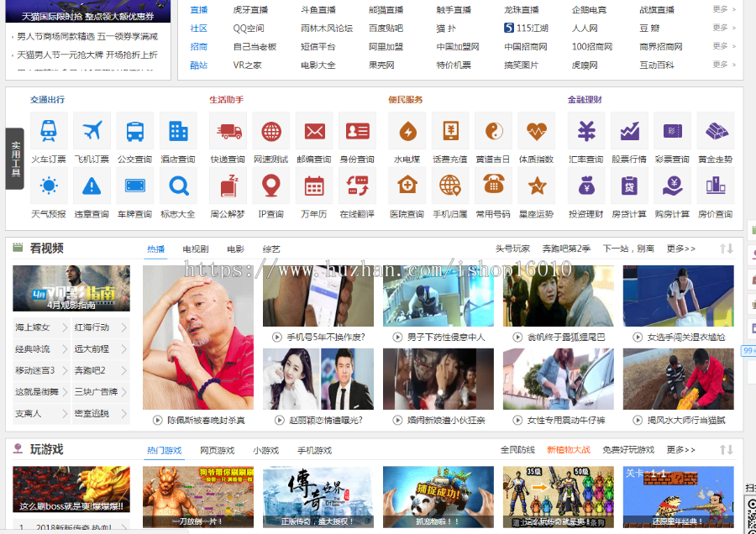Click the 话费充值 phone recharge icon
Screen dimensions: 756x534
[450, 131]
